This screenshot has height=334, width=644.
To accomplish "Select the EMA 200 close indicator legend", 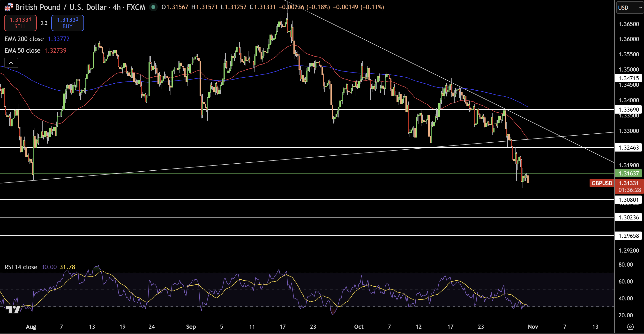I will 24,39.
